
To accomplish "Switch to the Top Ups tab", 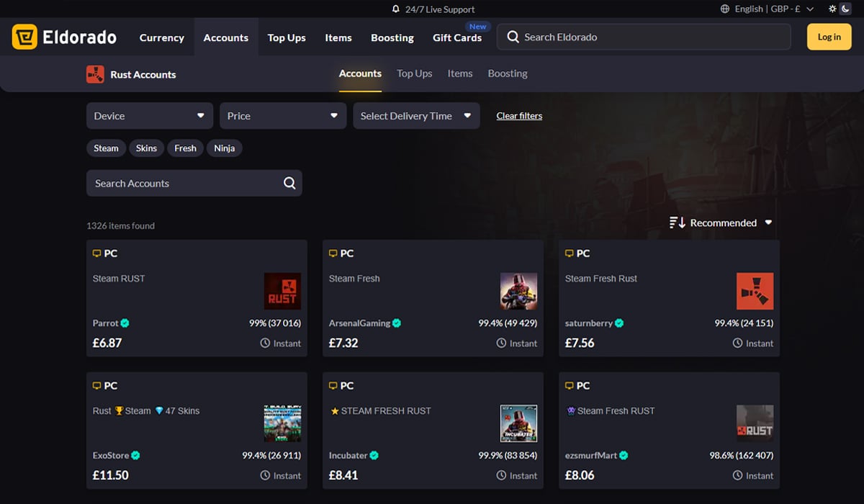I will (x=415, y=73).
